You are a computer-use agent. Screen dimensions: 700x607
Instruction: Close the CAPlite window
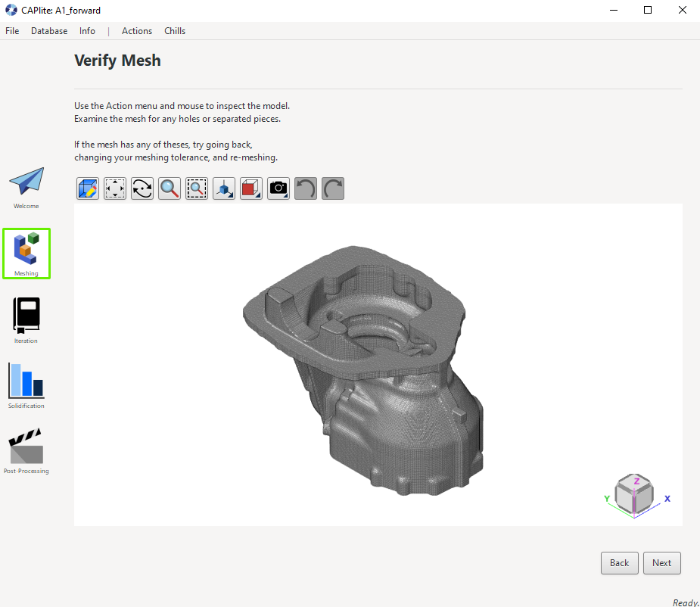tap(683, 10)
